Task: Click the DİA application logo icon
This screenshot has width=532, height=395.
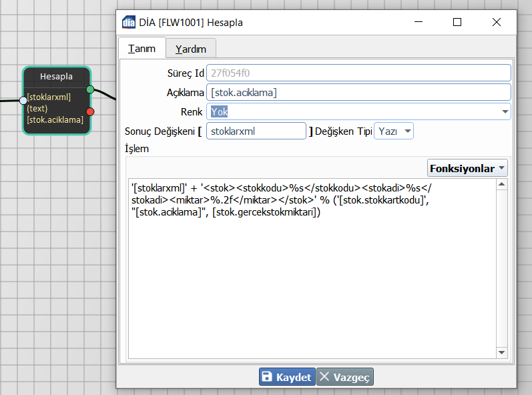Action: (x=129, y=23)
